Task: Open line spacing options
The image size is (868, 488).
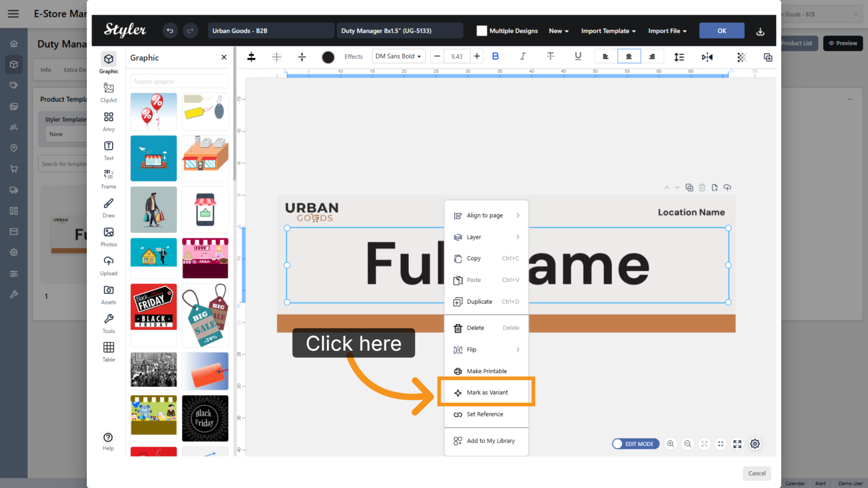Action: 679,57
